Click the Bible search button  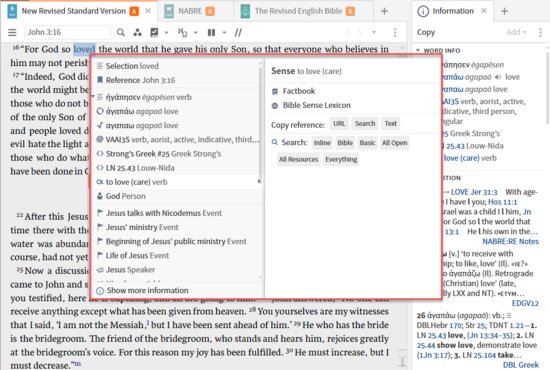coord(345,143)
